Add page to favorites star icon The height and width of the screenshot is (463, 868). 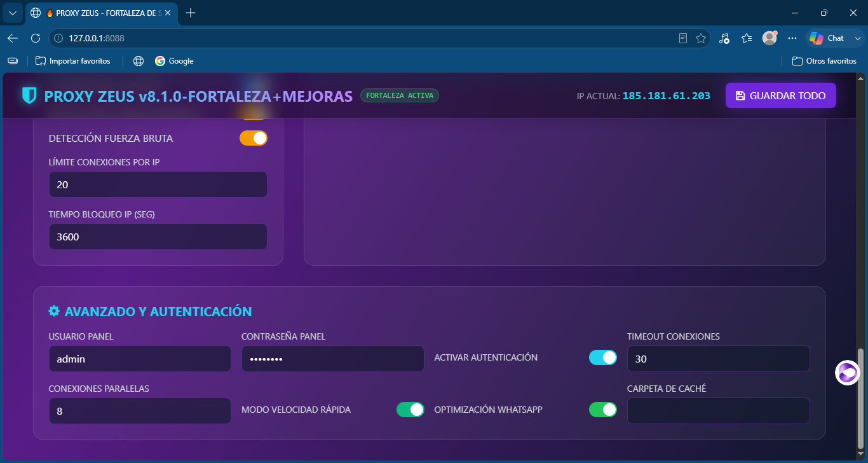(x=701, y=38)
